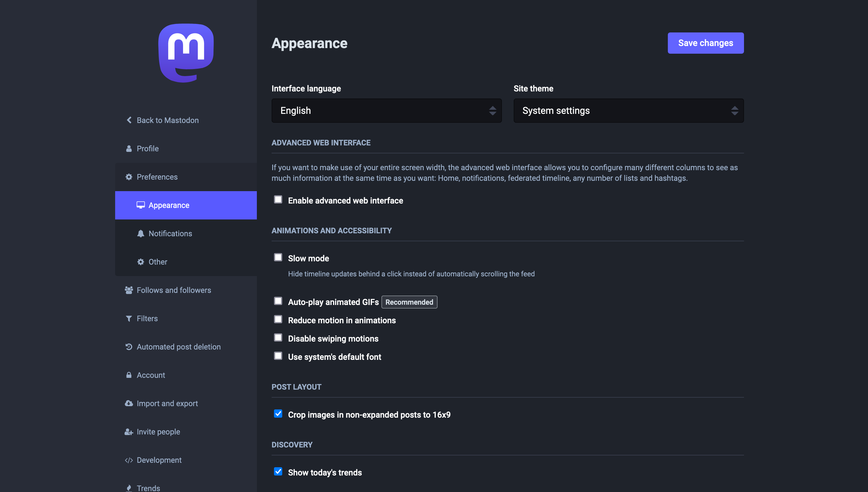
Task: Enable advanced web interface checkbox
Action: (x=278, y=200)
